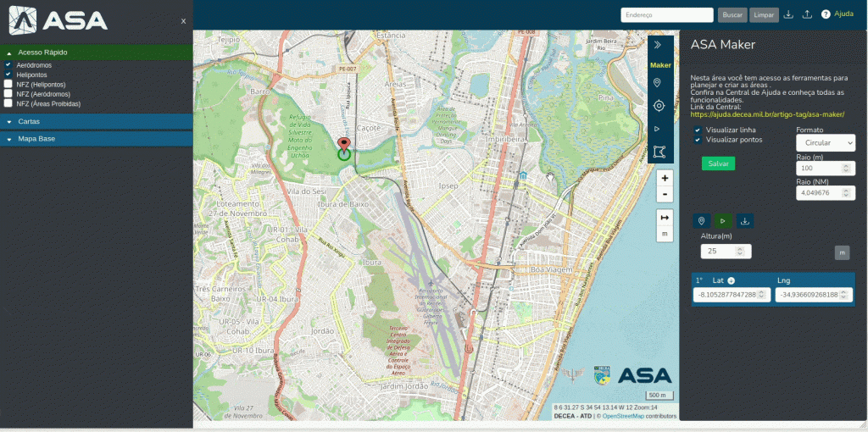Click the 'Jardim Jordão' map label
The height and width of the screenshot is (432, 868).
(x=403, y=386)
